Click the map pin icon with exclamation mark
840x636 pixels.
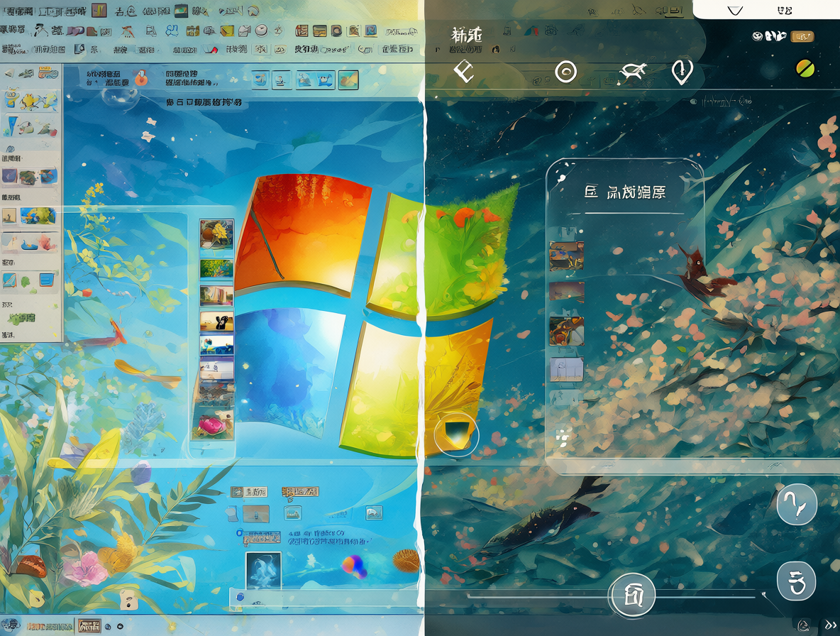coord(681,71)
